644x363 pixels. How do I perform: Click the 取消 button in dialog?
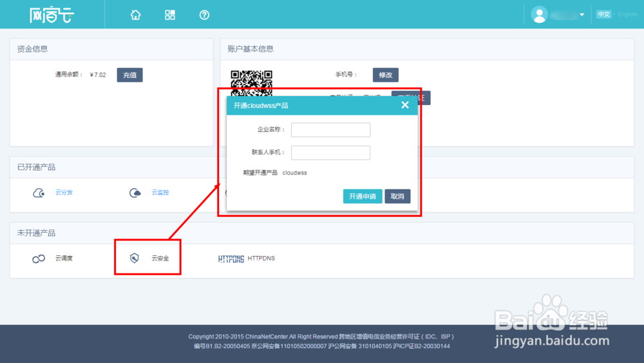(x=397, y=196)
